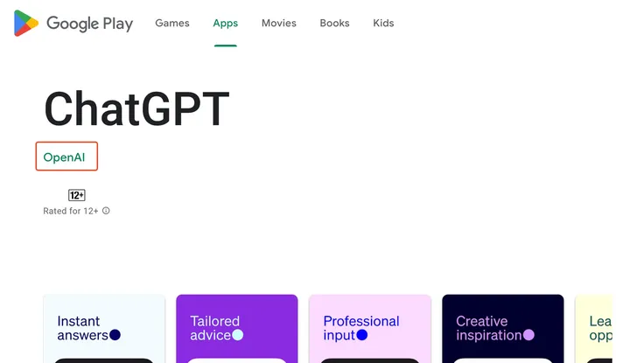This screenshot has height=363, width=644.
Task: Click the Google Play wordmark text
Action: 89,24
